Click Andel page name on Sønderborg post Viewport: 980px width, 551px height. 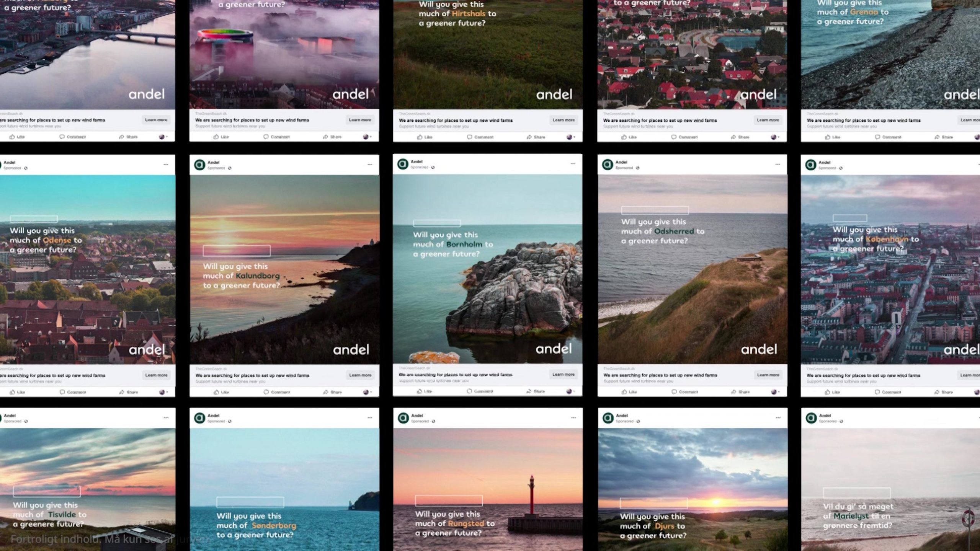[213, 416]
